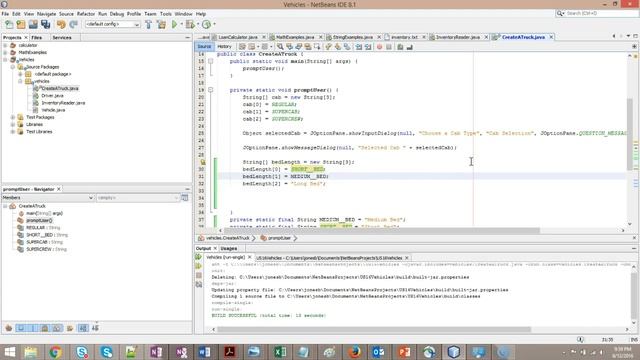Run the project with green play icon
Screen dimensions: 640x360
[x=174, y=24]
